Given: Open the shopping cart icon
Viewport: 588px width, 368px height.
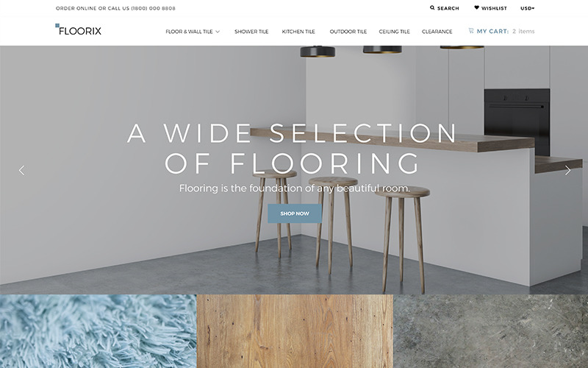Looking at the screenshot, I should click(471, 31).
